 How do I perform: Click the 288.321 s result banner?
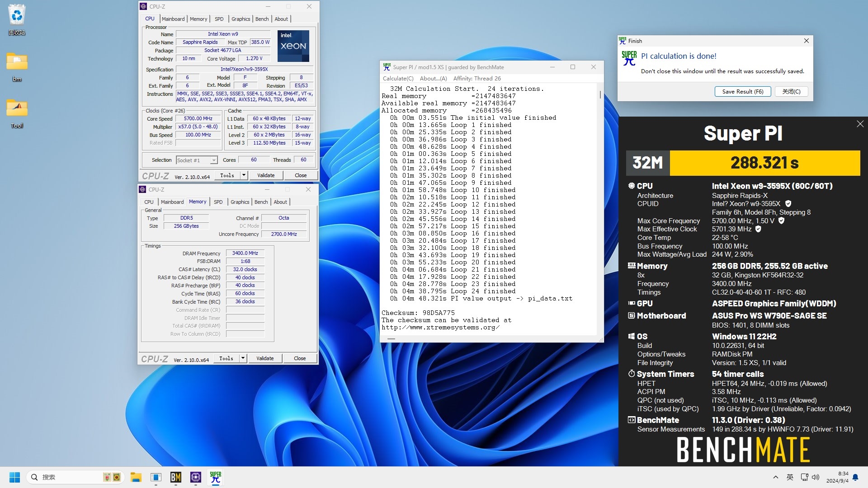click(765, 163)
